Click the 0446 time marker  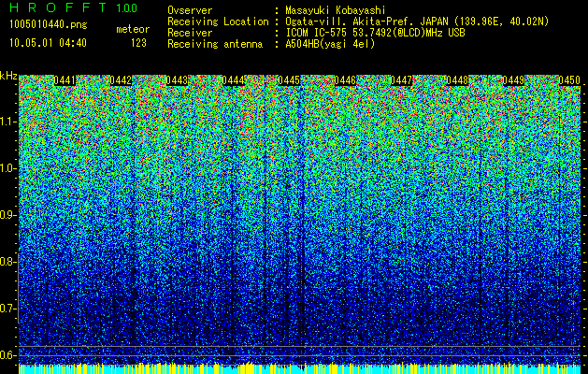point(345,80)
